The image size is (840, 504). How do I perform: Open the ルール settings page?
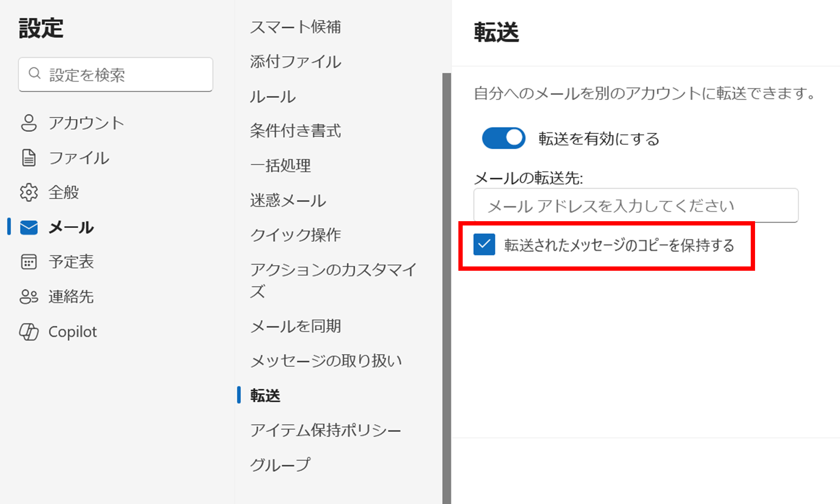coord(273,97)
